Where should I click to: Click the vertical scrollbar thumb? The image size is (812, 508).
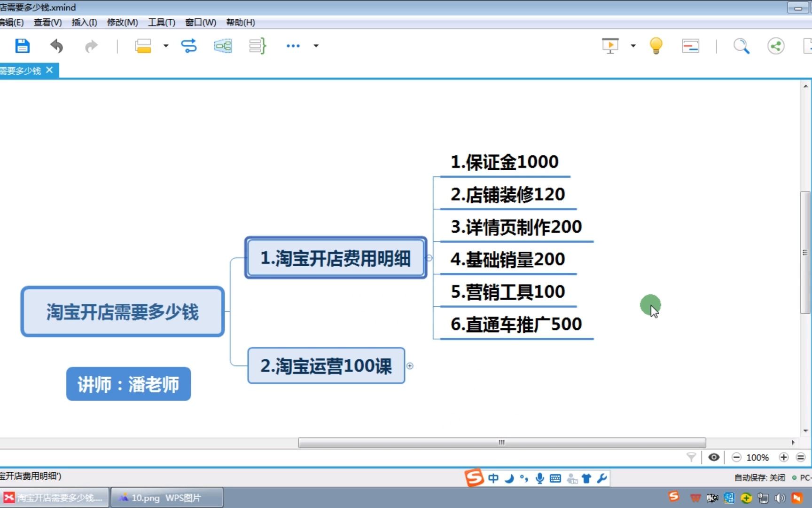[805, 252]
